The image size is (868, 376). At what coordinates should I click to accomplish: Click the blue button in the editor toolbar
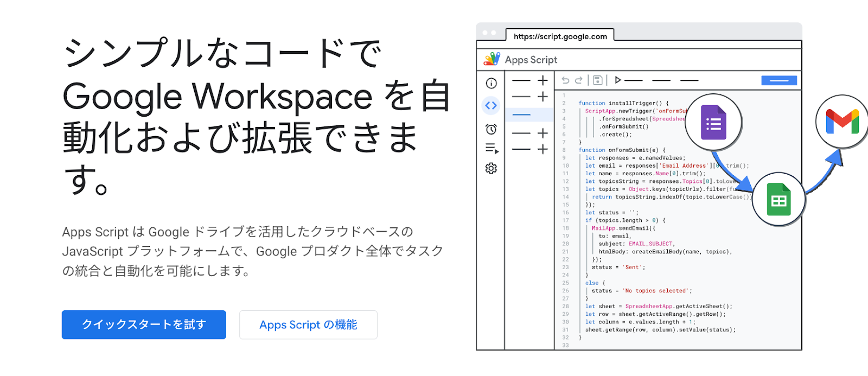pos(779,80)
